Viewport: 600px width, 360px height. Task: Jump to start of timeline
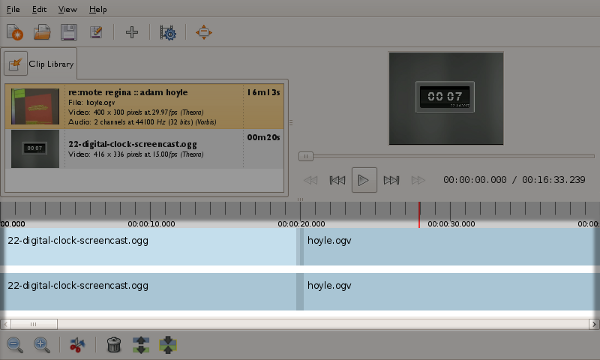pyautogui.click(x=337, y=180)
